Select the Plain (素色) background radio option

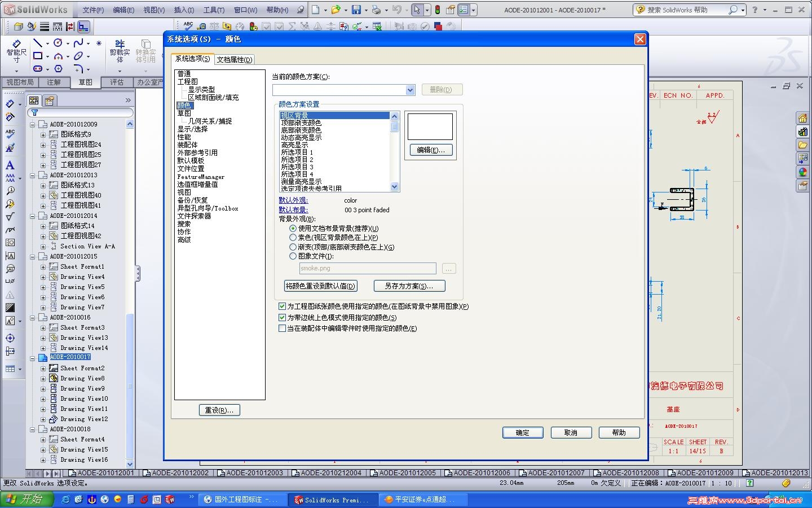tap(293, 238)
